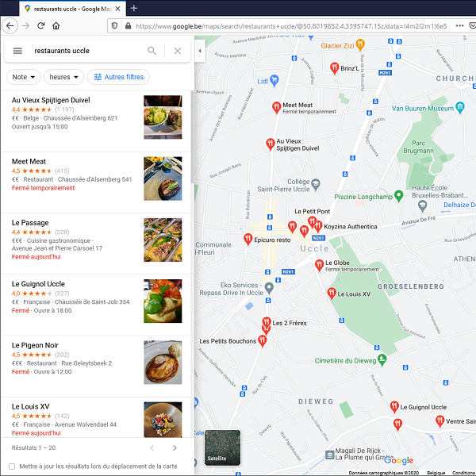Click the Lidl shopping cart marker
This screenshot has height=476, width=476.
pos(274,80)
